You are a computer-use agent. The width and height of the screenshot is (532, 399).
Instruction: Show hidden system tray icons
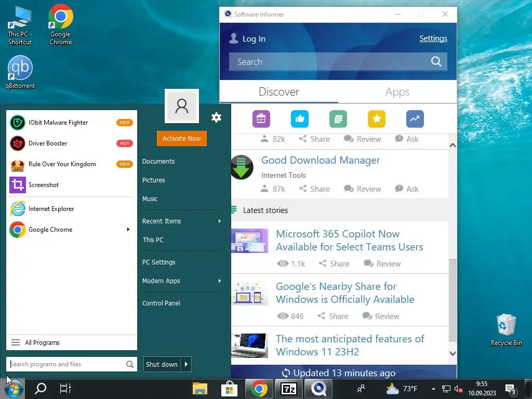pos(433,389)
